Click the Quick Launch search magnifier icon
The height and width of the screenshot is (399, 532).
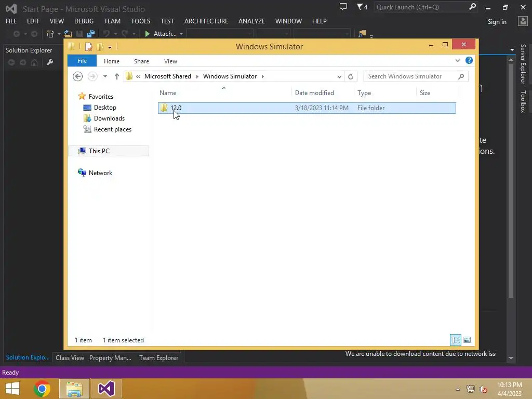(472, 7)
